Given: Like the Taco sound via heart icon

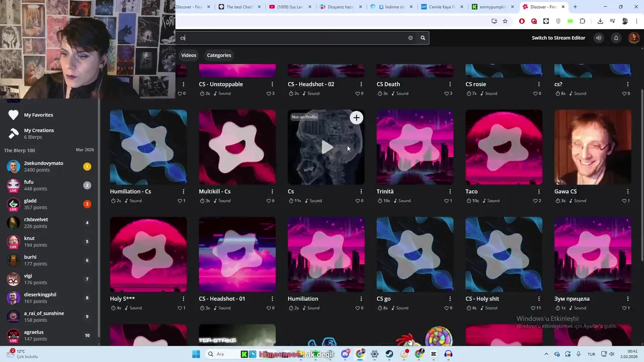Looking at the screenshot, I should tap(535, 201).
